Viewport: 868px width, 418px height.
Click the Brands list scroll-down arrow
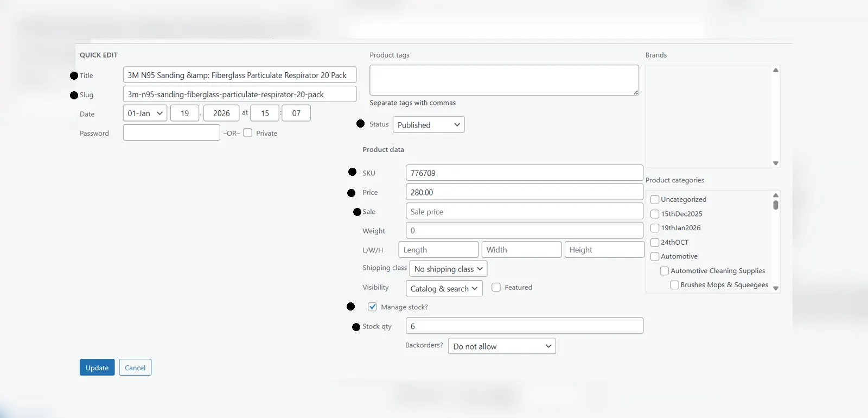click(776, 163)
